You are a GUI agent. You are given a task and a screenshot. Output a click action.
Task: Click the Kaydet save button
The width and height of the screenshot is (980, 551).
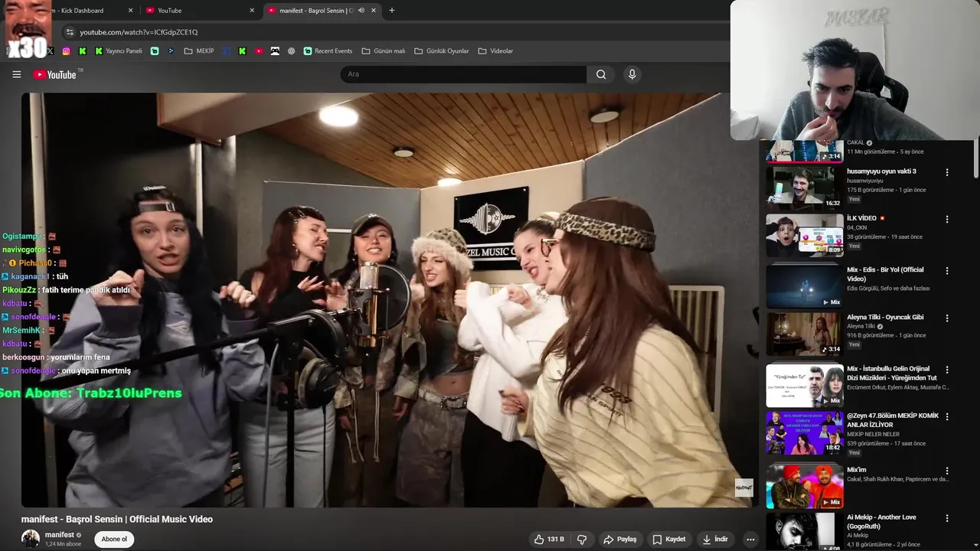(x=668, y=539)
